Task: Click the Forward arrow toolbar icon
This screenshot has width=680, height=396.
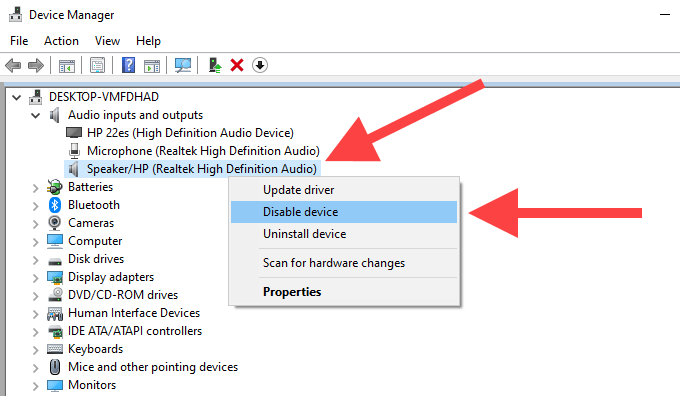Action: click(36, 65)
